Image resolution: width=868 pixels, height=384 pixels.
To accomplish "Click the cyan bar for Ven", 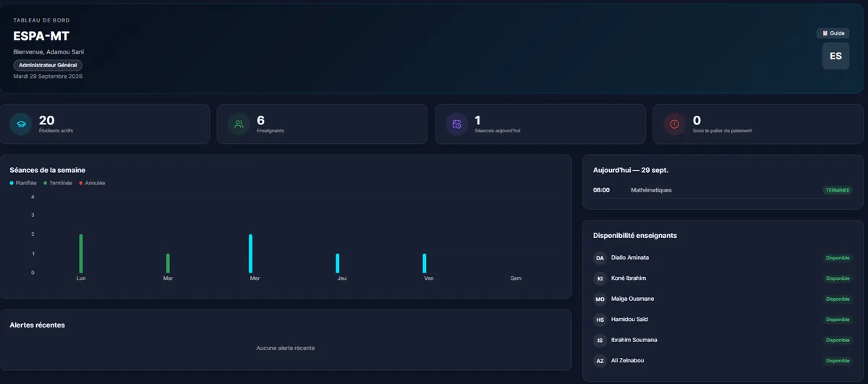I will click(425, 263).
